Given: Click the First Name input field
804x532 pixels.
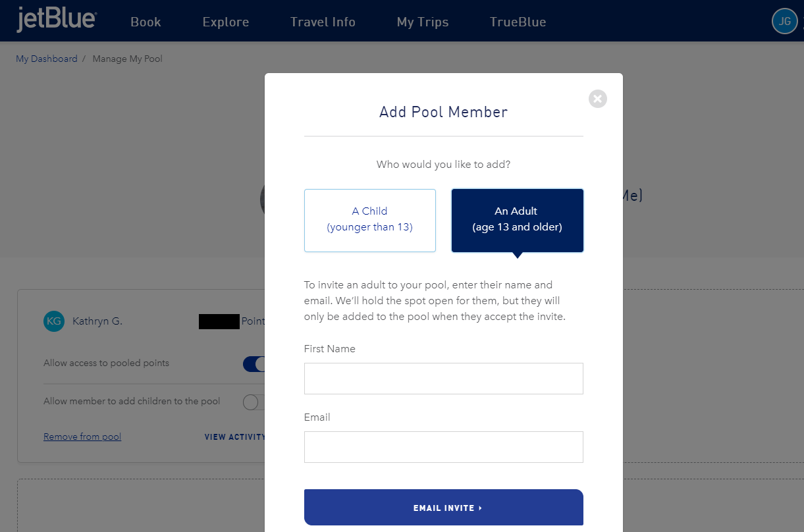Looking at the screenshot, I should point(444,379).
